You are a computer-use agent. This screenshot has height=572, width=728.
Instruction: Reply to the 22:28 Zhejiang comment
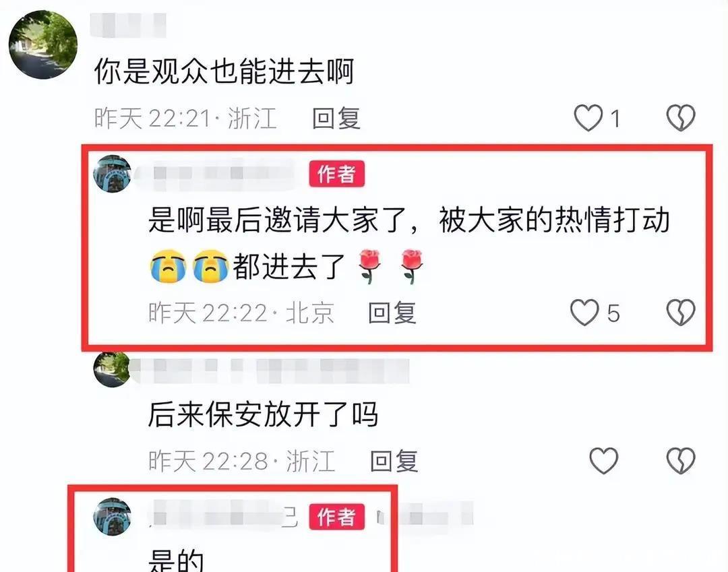[x=394, y=461]
